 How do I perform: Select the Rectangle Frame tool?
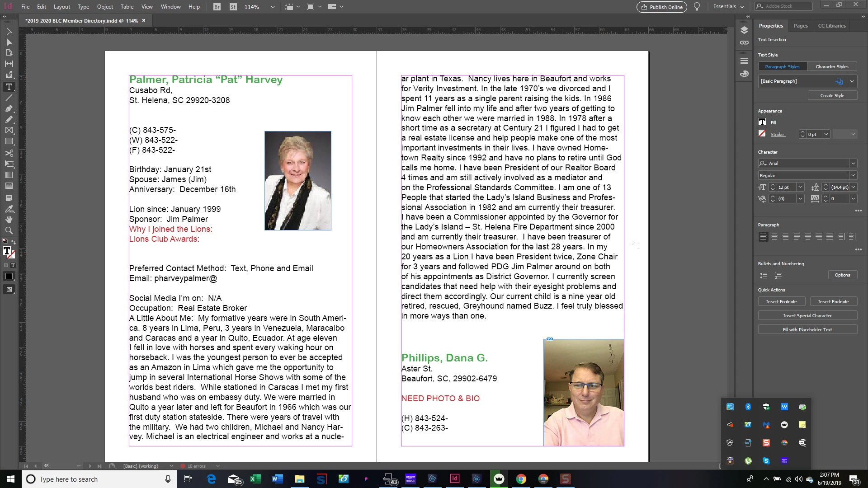pyautogui.click(x=9, y=131)
